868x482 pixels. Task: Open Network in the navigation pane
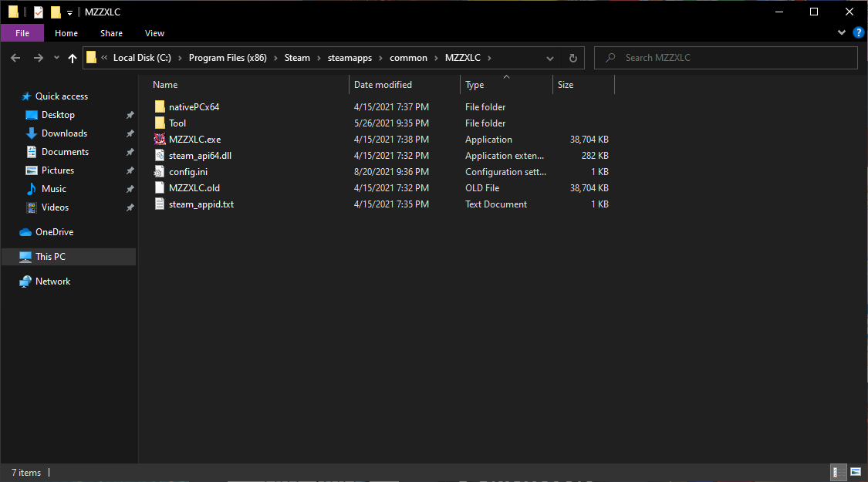[x=52, y=281]
